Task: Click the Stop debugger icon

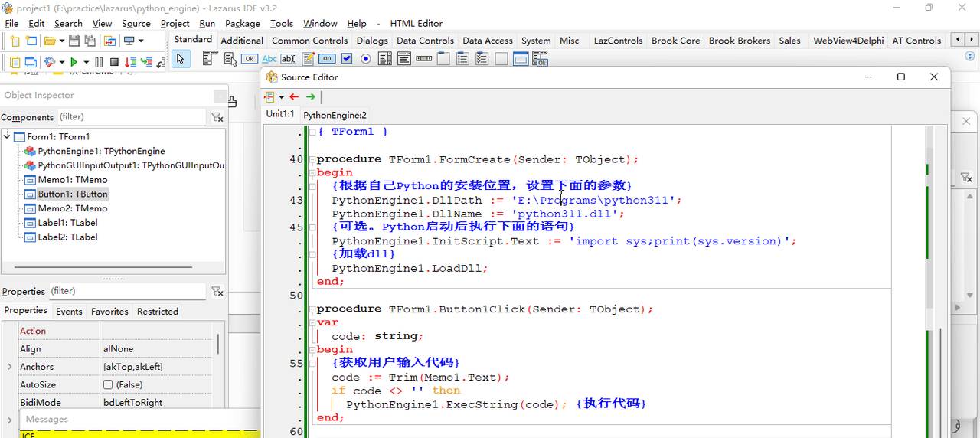Action: pyautogui.click(x=114, y=62)
